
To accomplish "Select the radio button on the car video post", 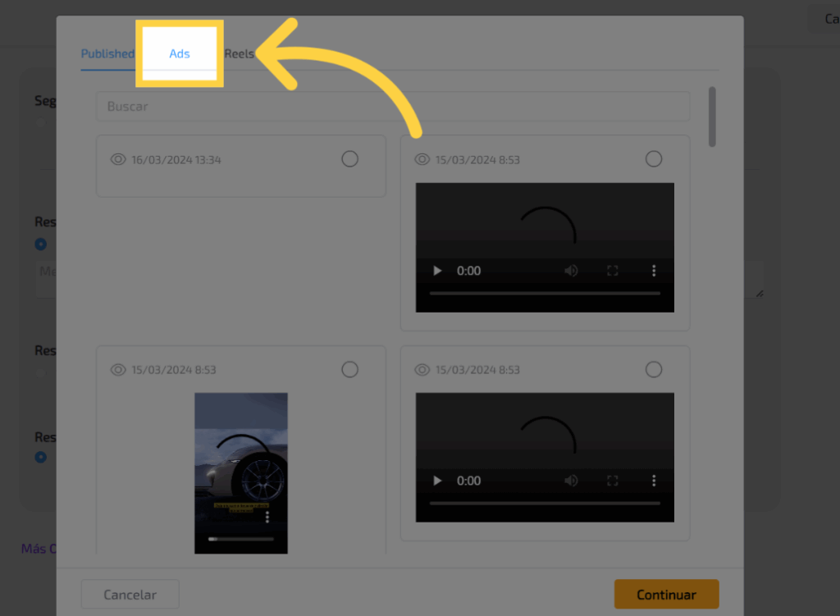I will (349, 370).
